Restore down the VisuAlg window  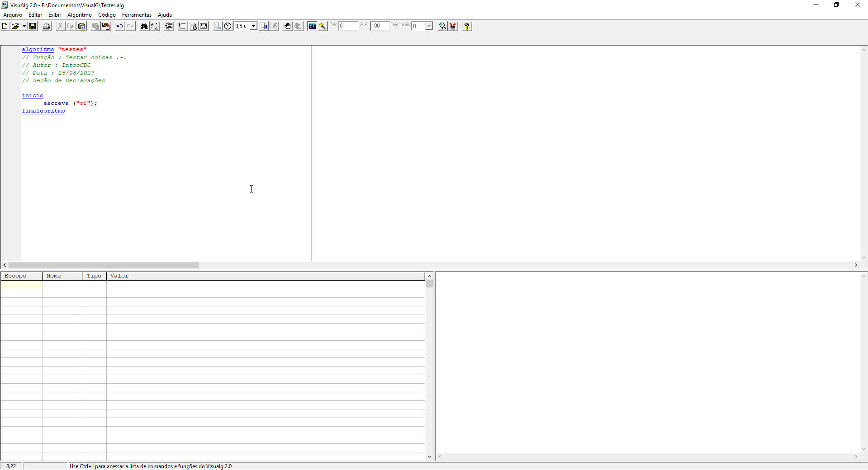[x=836, y=5]
